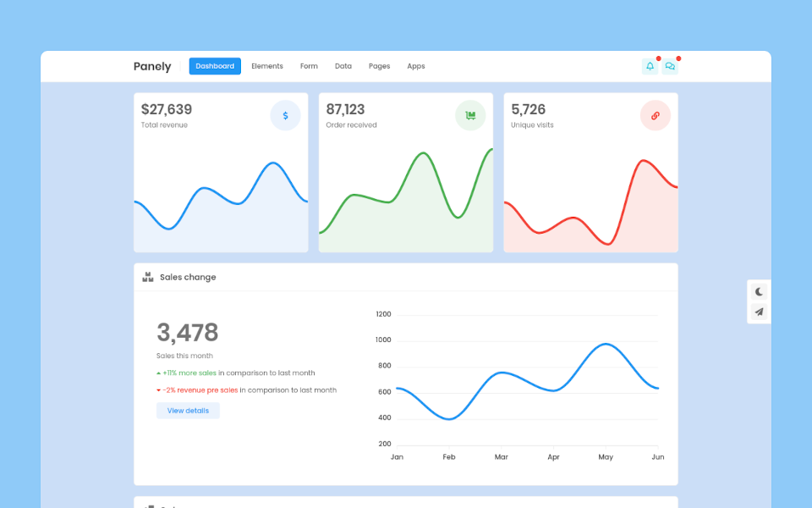Viewport: 812px width, 508px height.
Task: Click the red unique visits link icon
Action: pyautogui.click(x=655, y=116)
